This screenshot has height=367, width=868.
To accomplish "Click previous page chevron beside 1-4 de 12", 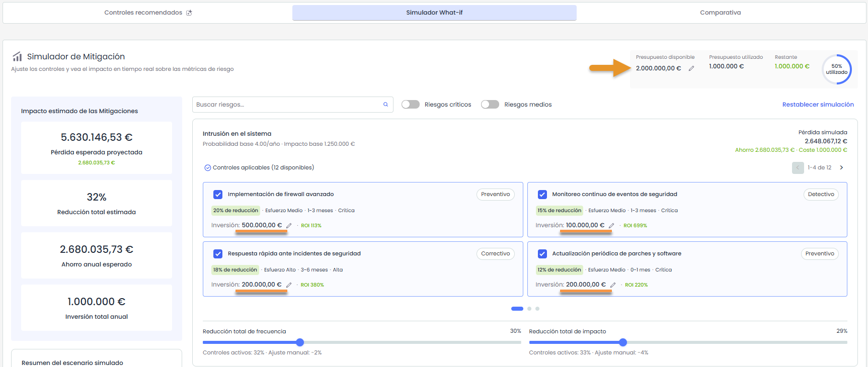I will (798, 168).
